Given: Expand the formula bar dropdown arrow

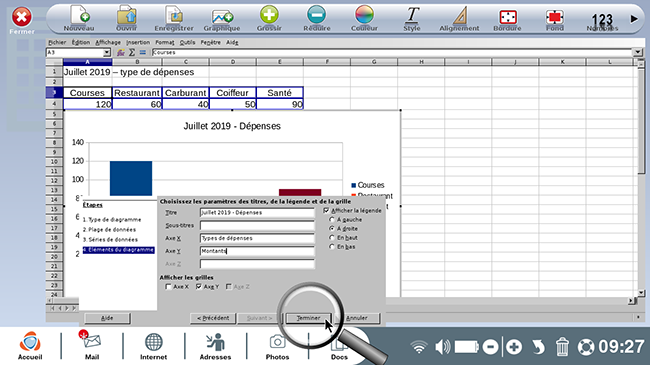Looking at the screenshot, I should [x=637, y=52].
